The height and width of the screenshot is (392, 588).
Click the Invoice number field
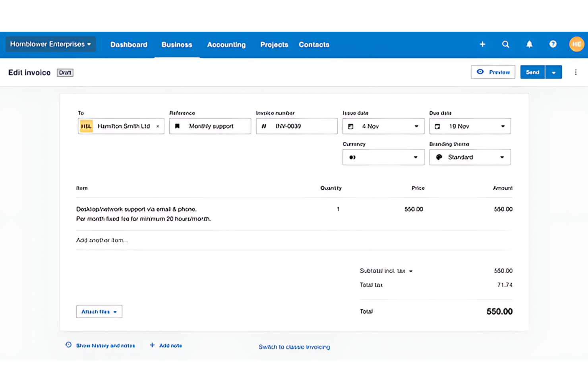[x=296, y=126]
